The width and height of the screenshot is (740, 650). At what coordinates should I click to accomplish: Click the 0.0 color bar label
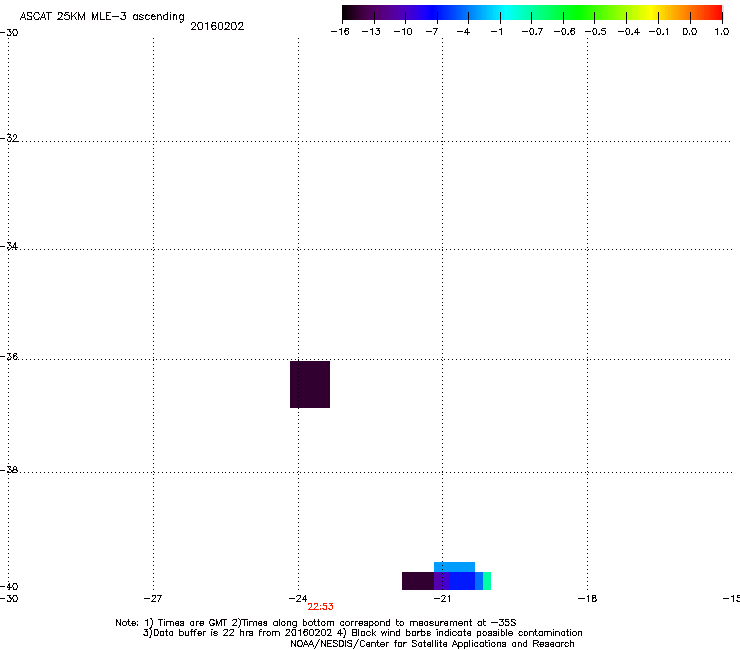pyautogui.click(x=690, y=32)
